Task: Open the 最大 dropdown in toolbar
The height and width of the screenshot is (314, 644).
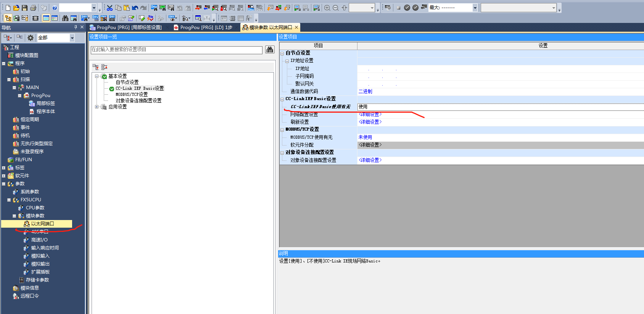Action: pyautogui.click(x=475, y=8)
